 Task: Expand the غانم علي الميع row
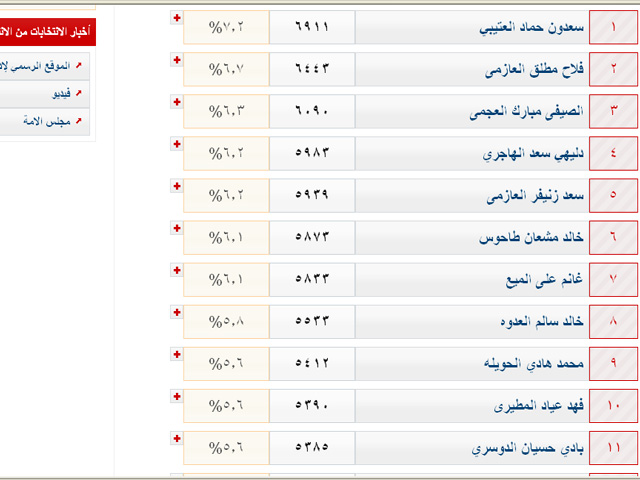(x=177, y=271)
